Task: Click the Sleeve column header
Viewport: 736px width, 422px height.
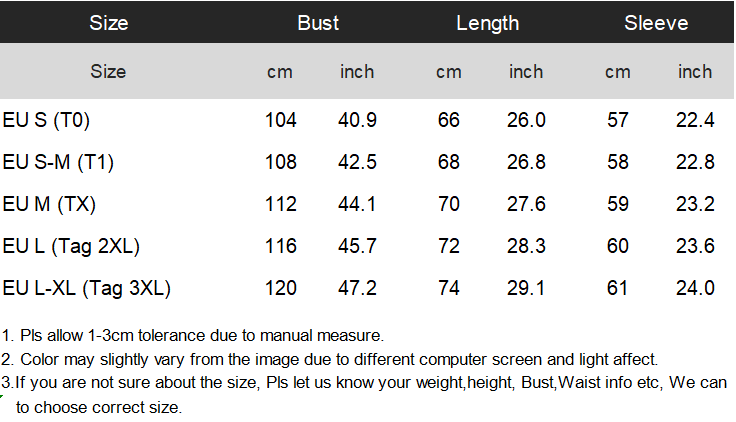Action: pos(656,23)
